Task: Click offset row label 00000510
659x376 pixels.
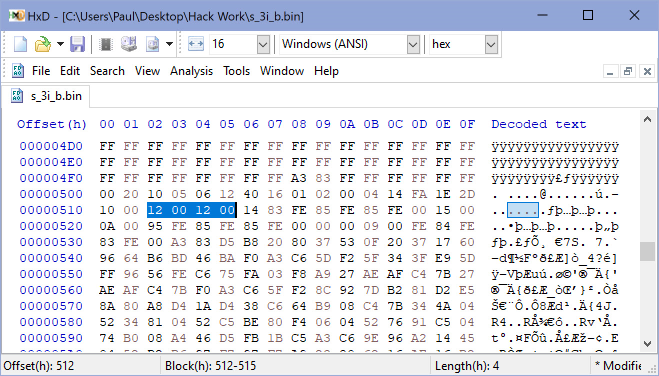Action: [x=51, y=210]
